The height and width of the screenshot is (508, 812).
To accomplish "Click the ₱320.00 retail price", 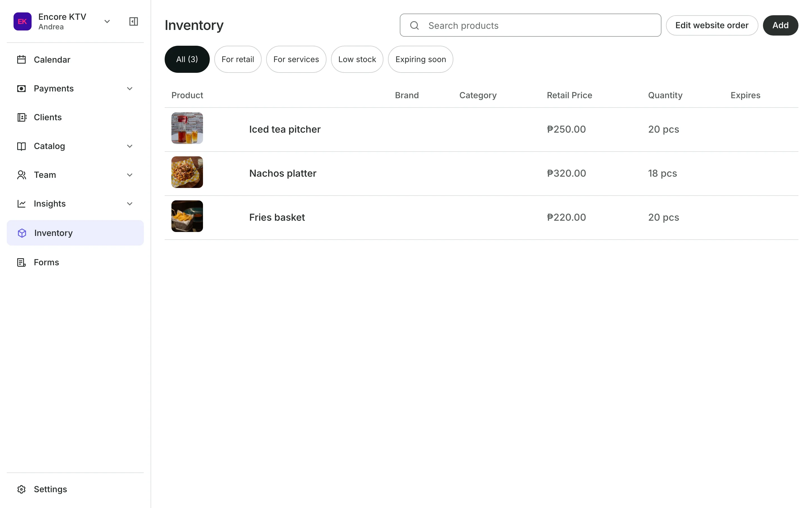I will 566,173.
